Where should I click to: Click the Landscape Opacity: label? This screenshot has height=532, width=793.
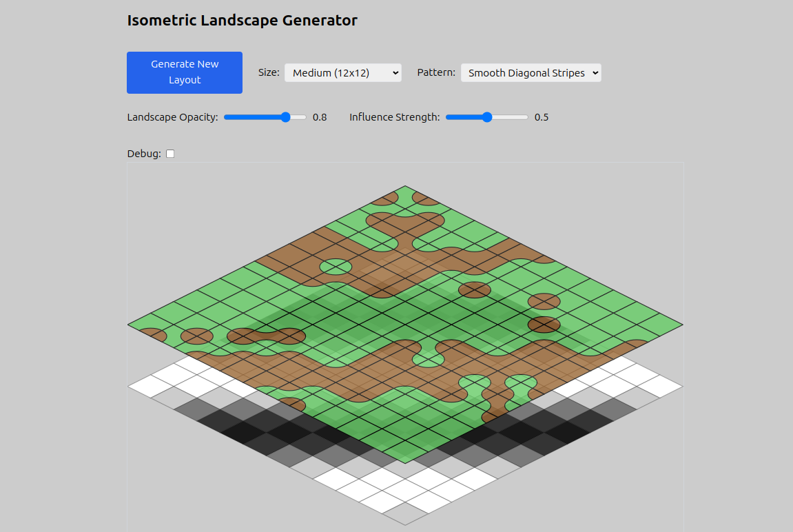[x=172, y=117]
